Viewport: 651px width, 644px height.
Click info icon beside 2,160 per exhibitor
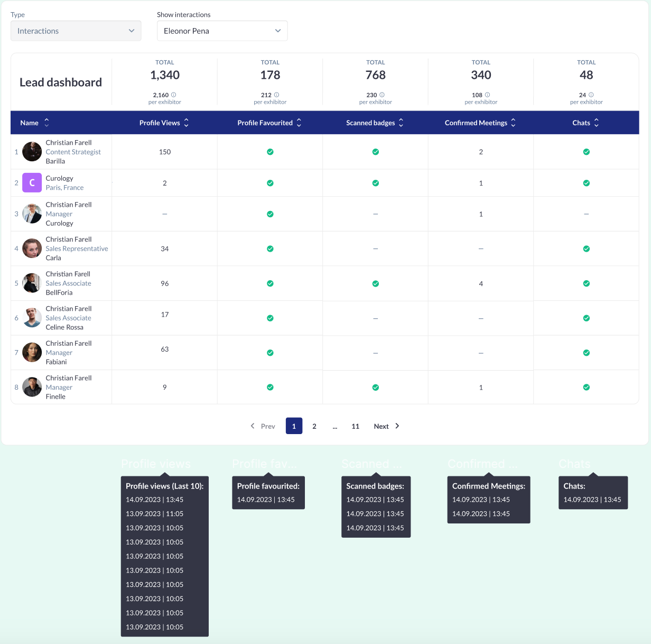pos(173,95)
